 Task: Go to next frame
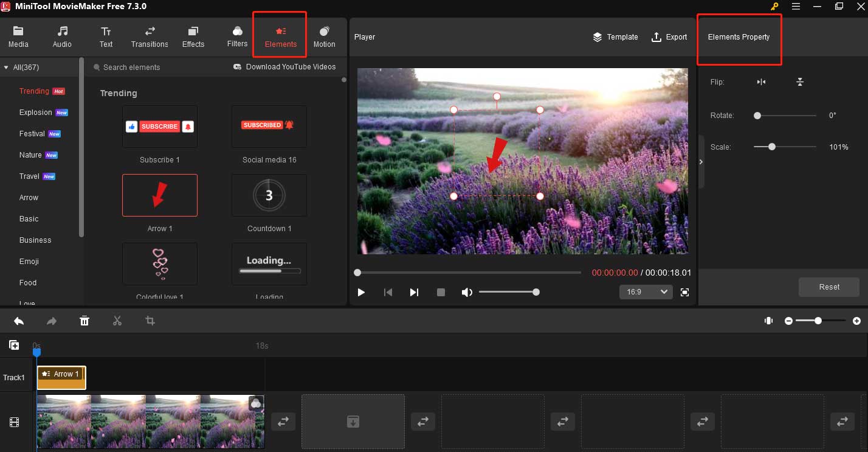(x=414, y=293)
